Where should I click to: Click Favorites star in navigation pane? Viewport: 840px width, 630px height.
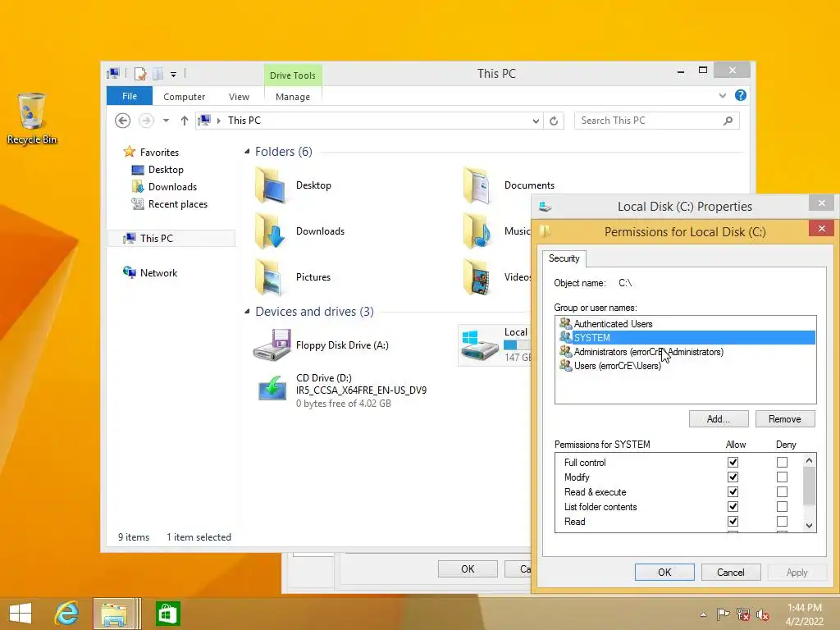coord(129,152)
